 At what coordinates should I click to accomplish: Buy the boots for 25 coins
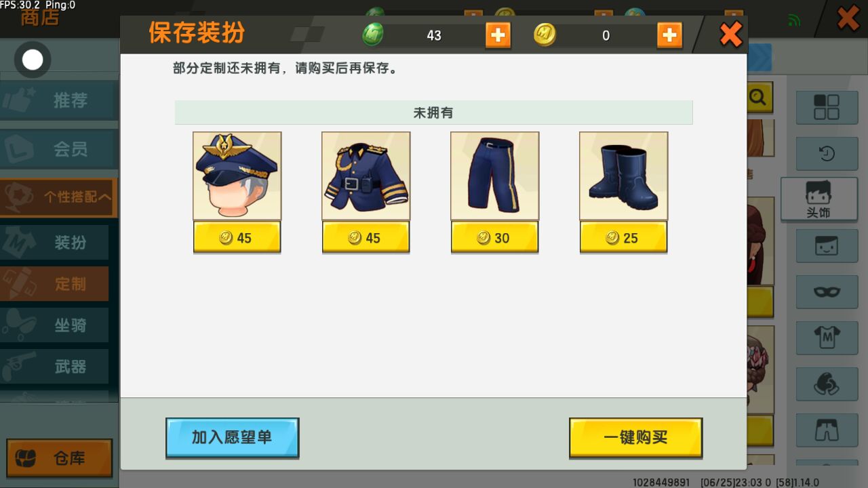624,237
